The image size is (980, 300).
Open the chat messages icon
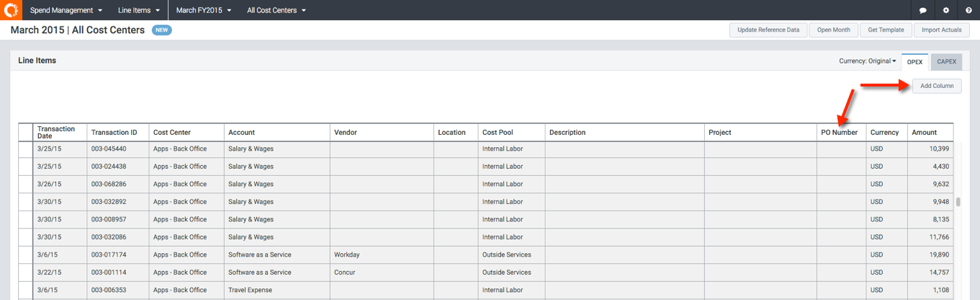tap(922, 11)
